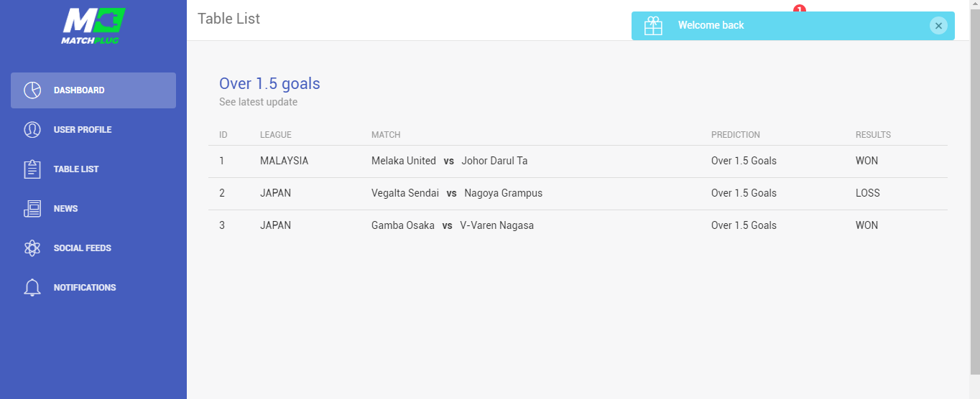
Task: Dismiss the Welcome back notification
Action: coord(938,26)
